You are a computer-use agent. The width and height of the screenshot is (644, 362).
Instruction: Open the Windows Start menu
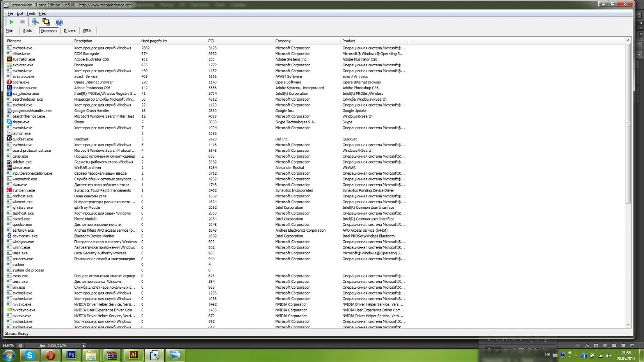pos(9,355)
